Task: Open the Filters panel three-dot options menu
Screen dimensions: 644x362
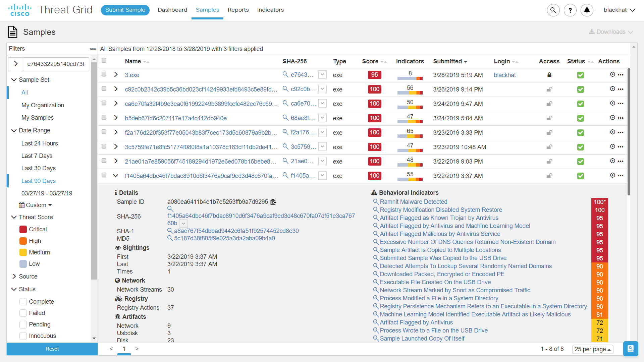Action: pos(93,49)
